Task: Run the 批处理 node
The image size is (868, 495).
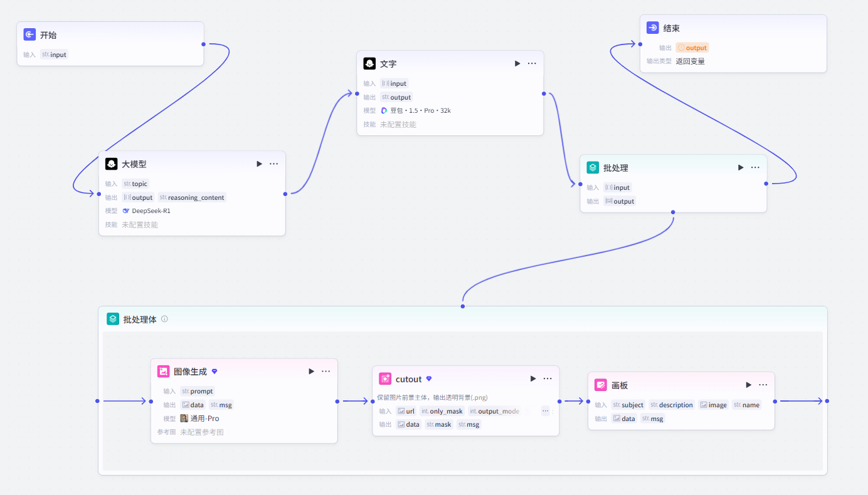Action: pyautogui.click(x=741, y=167)
